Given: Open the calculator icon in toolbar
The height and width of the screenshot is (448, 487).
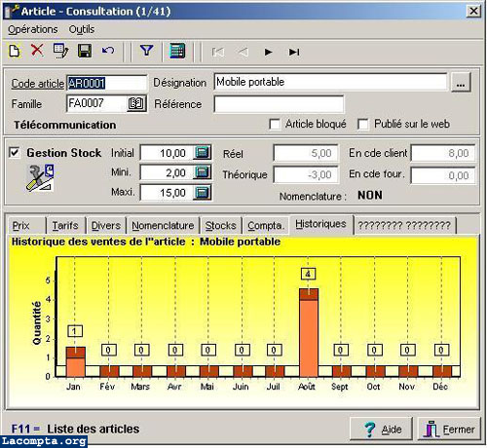Looking at the screenshot, I should tap(177, 51).
